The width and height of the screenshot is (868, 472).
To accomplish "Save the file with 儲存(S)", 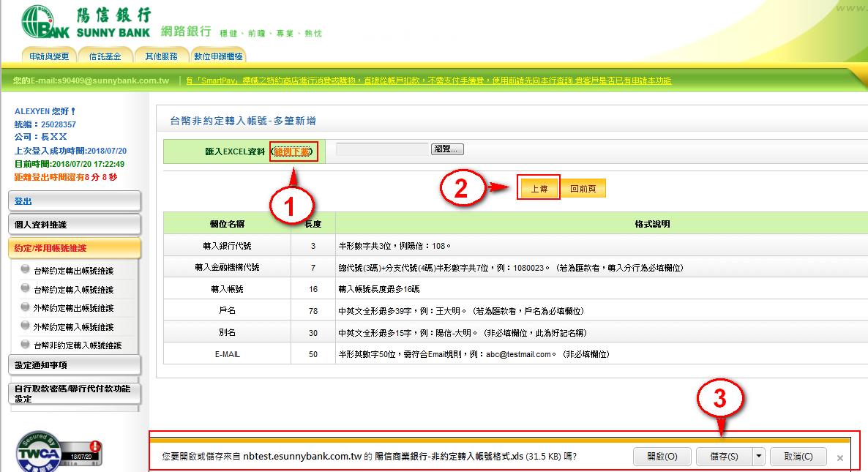I will tap(724, 457).
